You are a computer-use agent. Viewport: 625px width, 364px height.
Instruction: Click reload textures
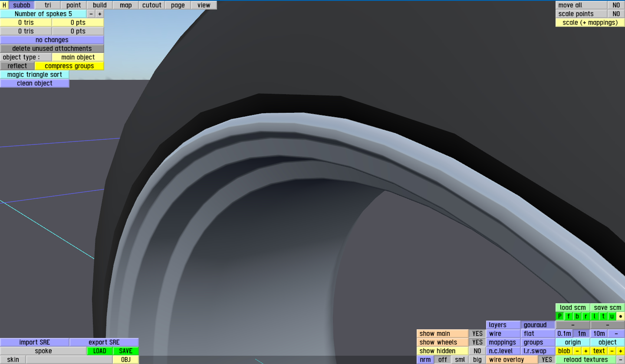tap(586, 360)
